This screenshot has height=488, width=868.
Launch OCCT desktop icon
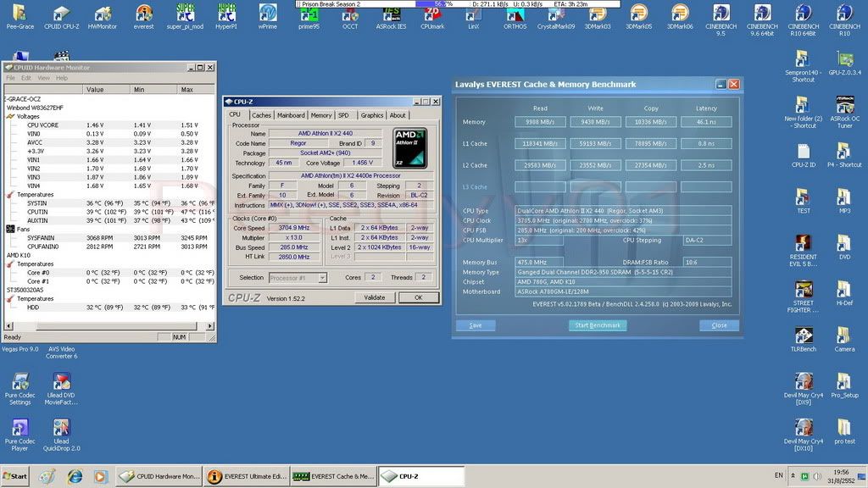click(350, 19)
